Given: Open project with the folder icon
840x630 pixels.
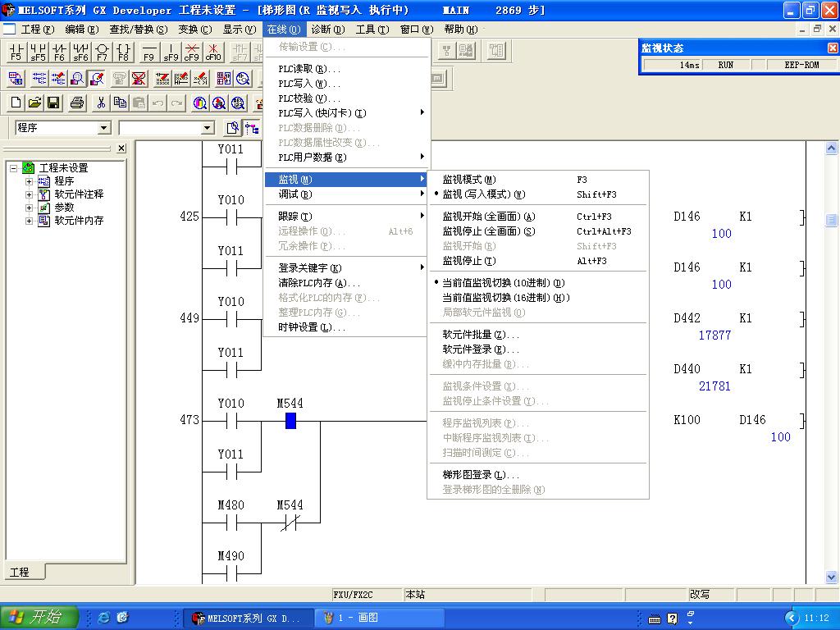Looking at the screenshot, I should click(x=34, y=103).
